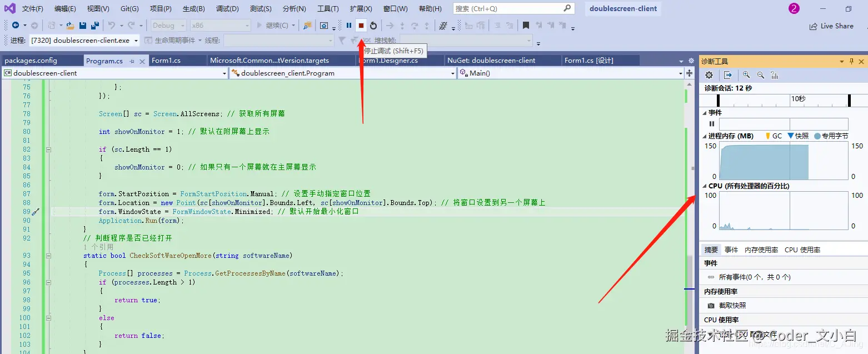
Task: Collapse the CPU graph section
Action: click(x=705, y=186)
